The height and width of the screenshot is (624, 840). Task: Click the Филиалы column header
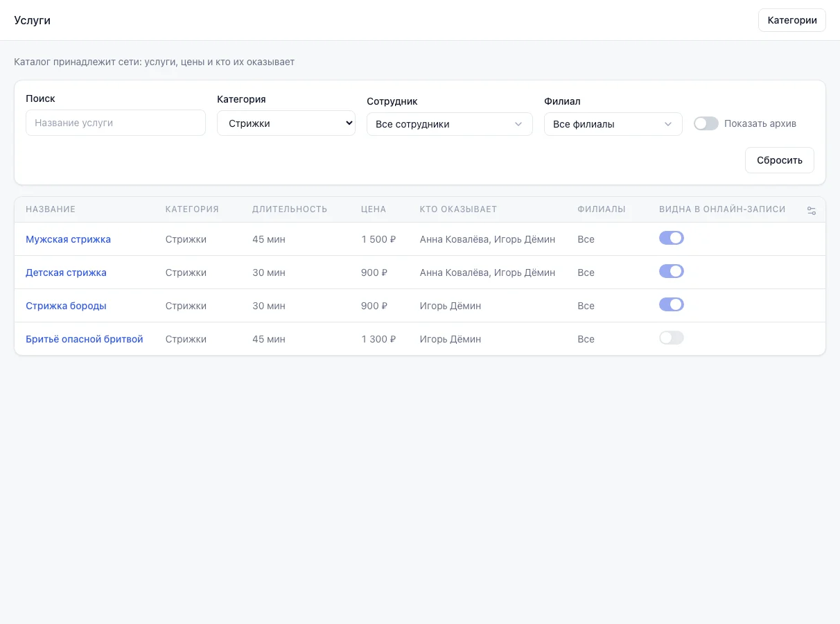point(602,209)
